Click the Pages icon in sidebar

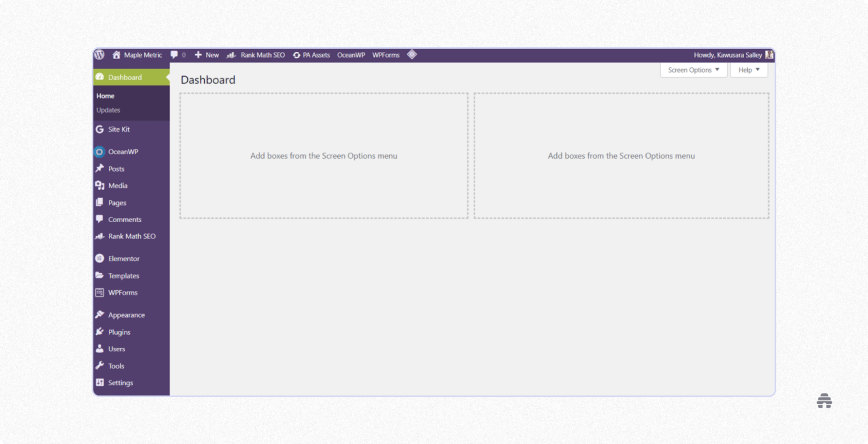click(x=99, y=202)
